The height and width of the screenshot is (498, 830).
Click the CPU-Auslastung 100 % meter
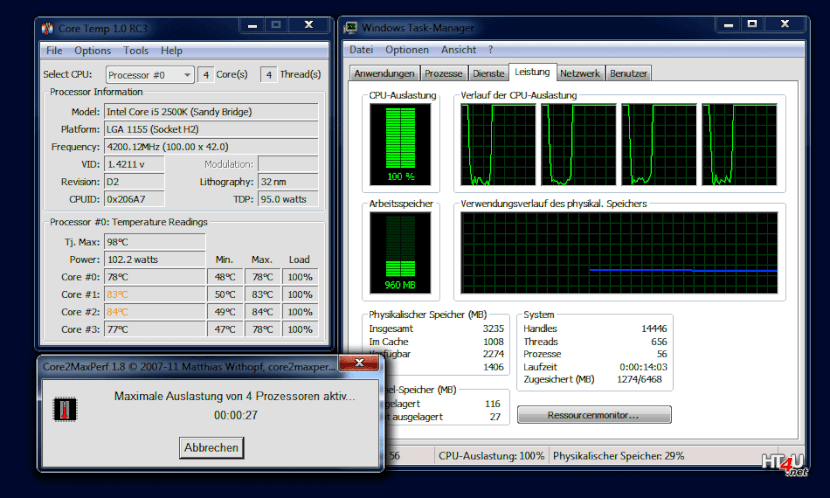[x=400, y=144]
